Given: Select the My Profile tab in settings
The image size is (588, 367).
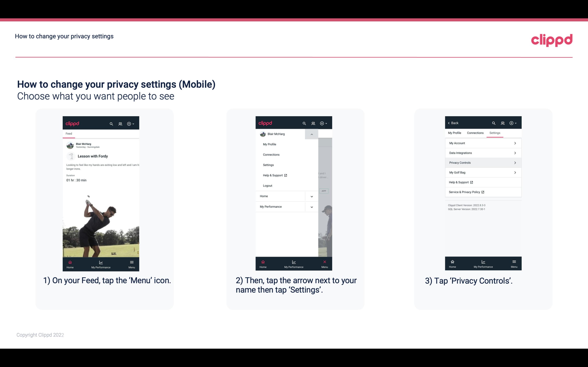Looking at the screenshot, I should pos(455,133).
